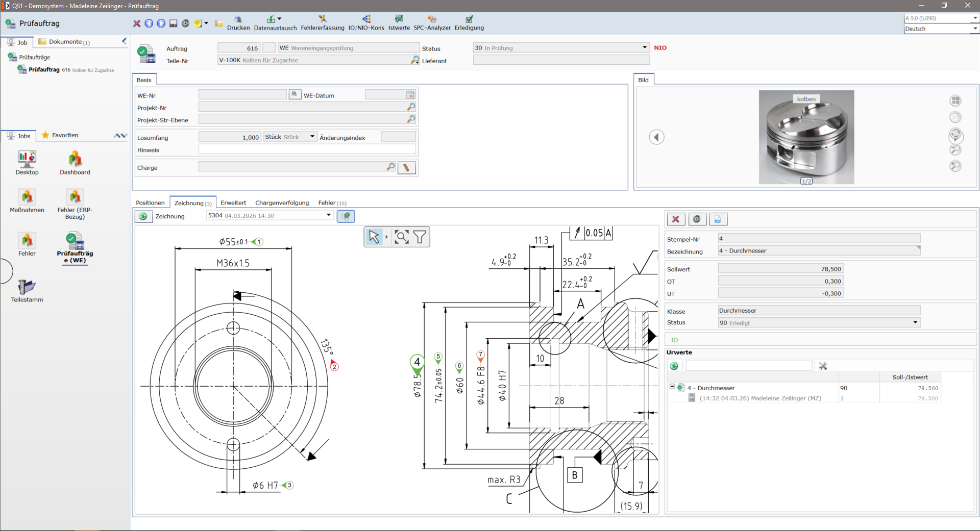Open the Zeichnung 5304 drawing dropdown
Image resolution: width=980 pixels, height=531 pixels.
tap(329, 215)
